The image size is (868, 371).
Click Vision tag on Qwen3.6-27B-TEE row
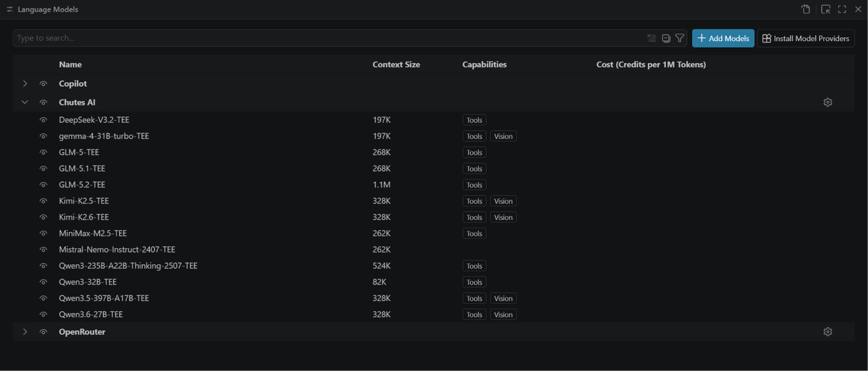(503, 314)
